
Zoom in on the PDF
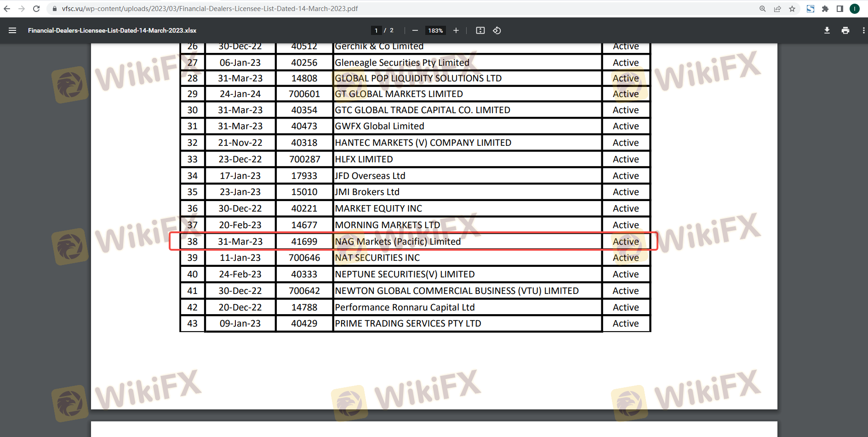[x=456, y=30]
